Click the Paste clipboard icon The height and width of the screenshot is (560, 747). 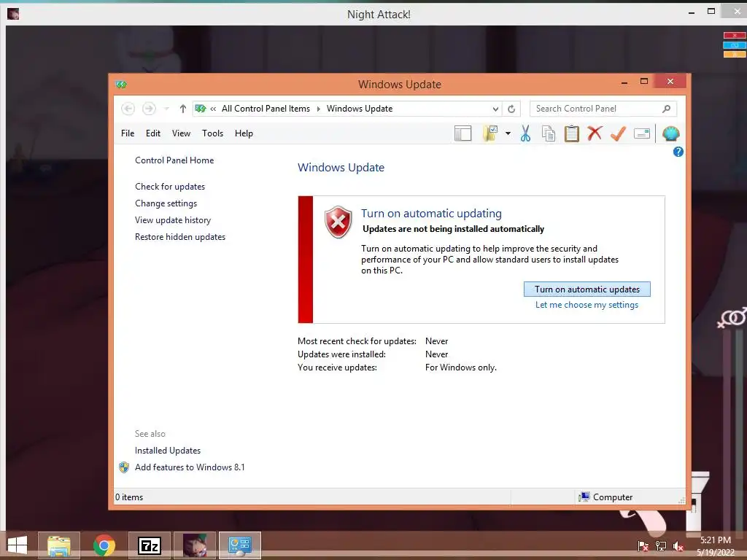(572, 134)
